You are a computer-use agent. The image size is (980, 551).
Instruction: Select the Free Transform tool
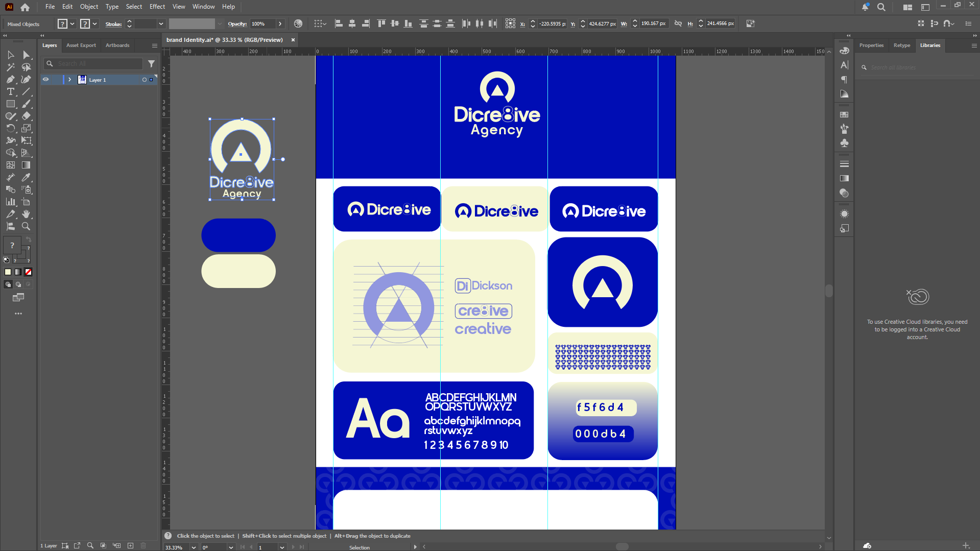pos(26,140)
